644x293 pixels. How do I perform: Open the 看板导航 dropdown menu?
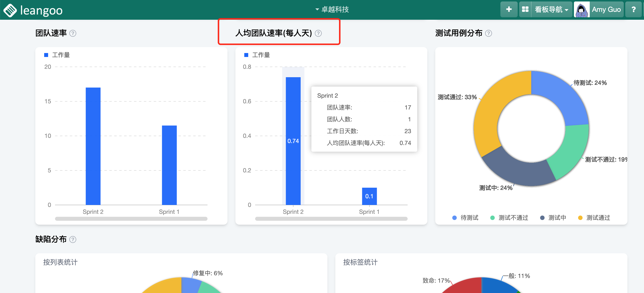pos(551,9)
